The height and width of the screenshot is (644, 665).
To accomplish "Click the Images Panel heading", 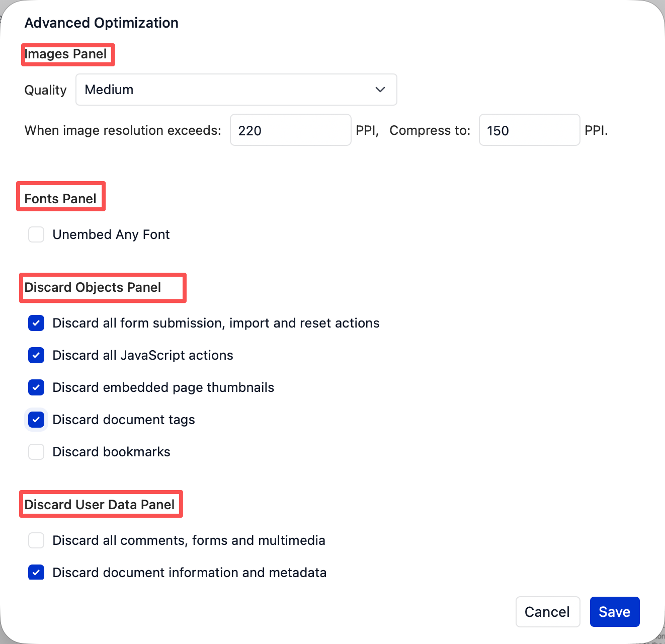I will [66, 54].
